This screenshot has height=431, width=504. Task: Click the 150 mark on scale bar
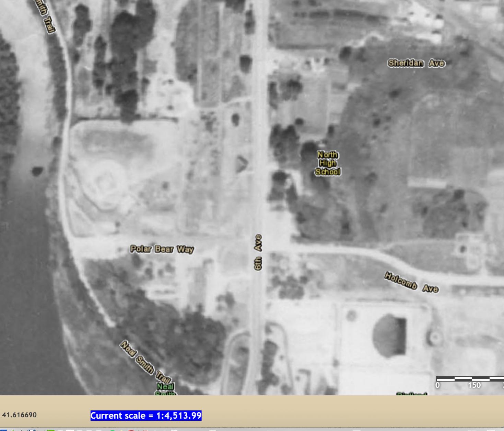pos(474,385)
